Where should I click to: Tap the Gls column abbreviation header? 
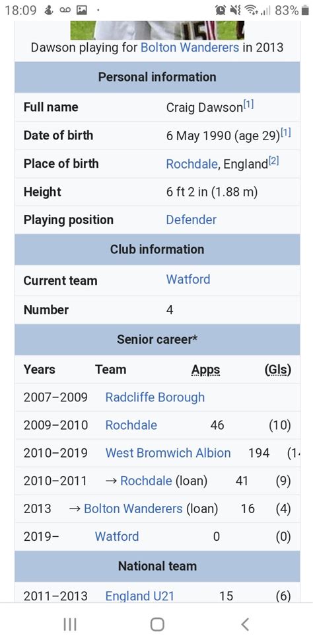pos(278,370)
